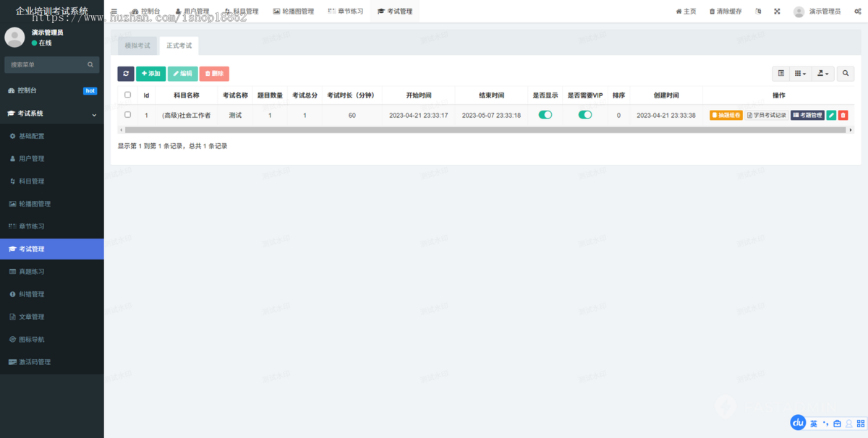The width and height of the screenshot is (868, 438).
Task: Click the refresh icon in the table toolbar
Action: point(125,73)
